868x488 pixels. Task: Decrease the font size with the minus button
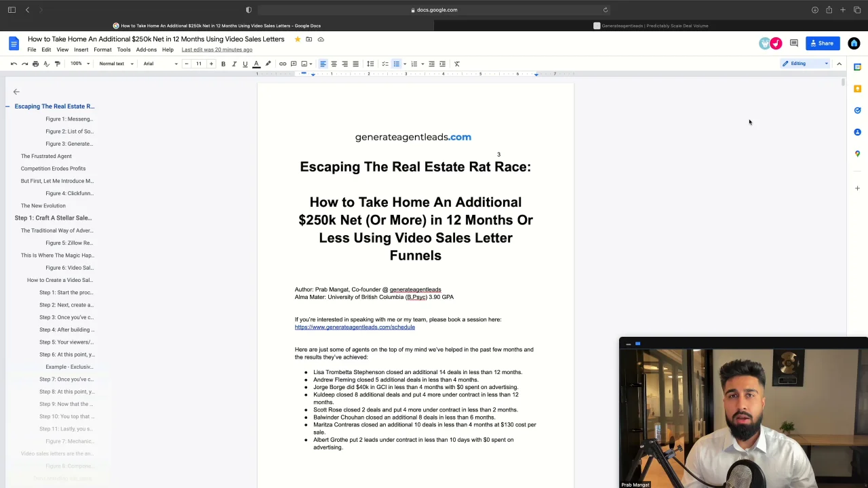[186, 64]
